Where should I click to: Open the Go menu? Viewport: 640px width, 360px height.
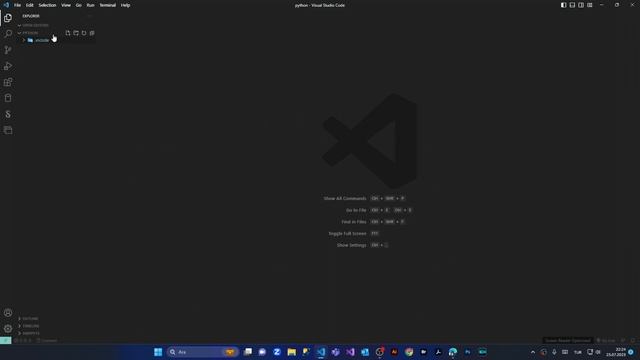point(78,5)
